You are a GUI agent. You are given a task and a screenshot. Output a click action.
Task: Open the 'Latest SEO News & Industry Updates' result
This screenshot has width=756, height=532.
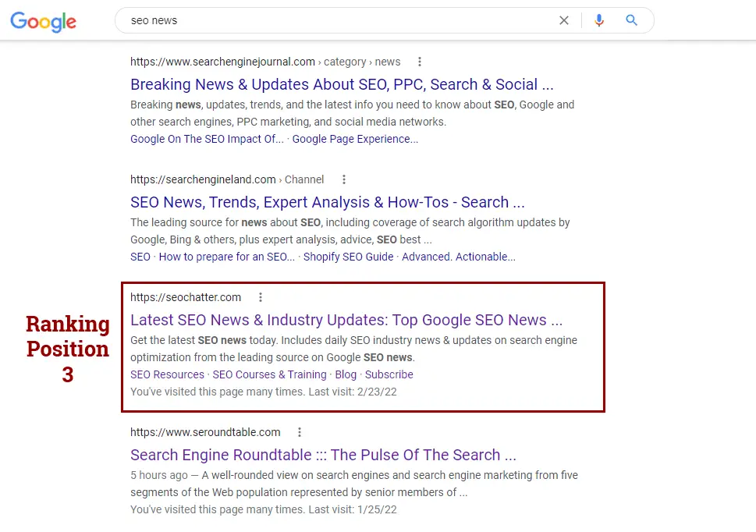(x=346, y=320)
